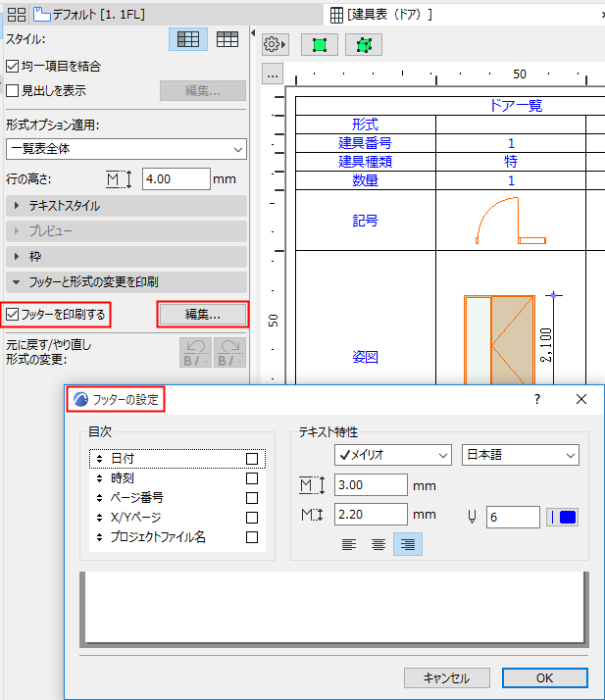Enable the 見出しを表示 checkbox
The height and width of the screenshot is (700, 605).
pos(13,91)
